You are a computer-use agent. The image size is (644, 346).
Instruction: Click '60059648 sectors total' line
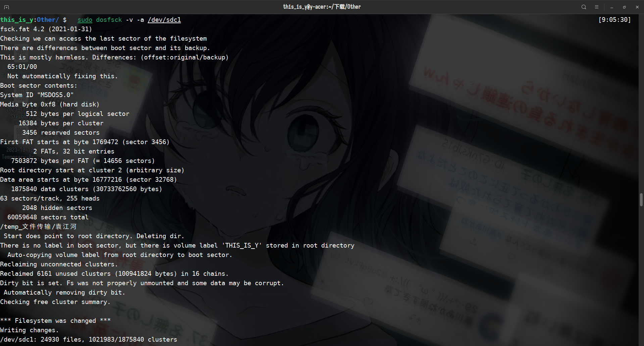click(x=48, y=217)
